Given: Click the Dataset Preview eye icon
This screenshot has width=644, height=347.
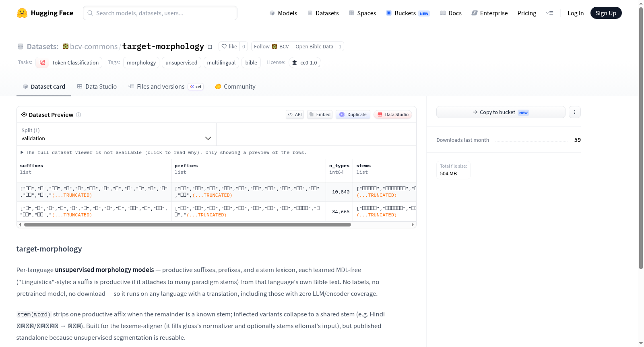Looking at the screenshot, I should tap(24, 114).
